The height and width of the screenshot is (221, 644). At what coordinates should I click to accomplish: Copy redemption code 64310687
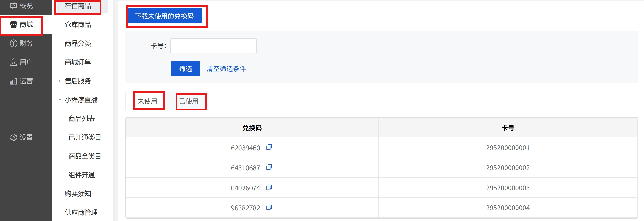pos(269,167)
